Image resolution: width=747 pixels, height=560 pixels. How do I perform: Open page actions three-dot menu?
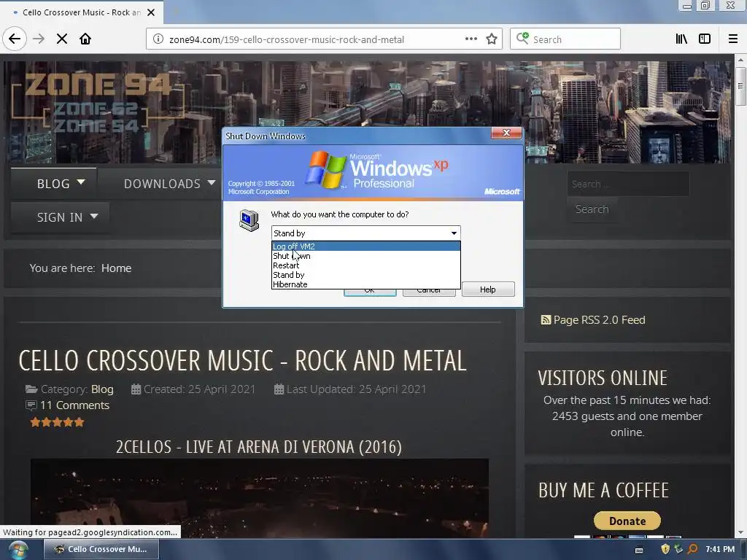(471, 39)
